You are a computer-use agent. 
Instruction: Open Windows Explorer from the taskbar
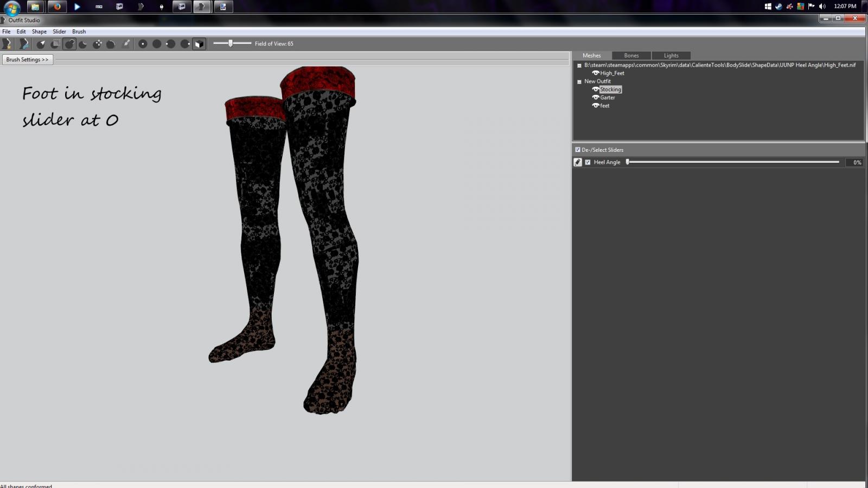click(x=35, y=7)
